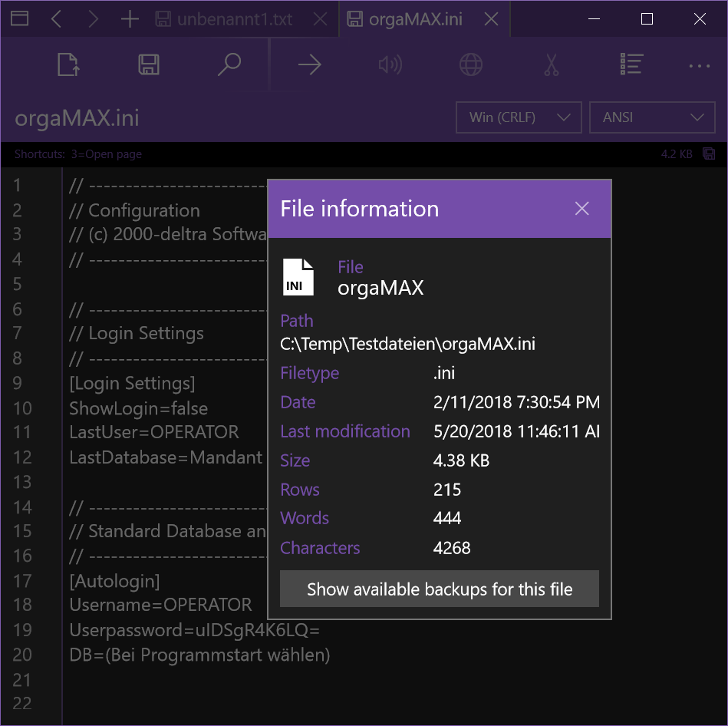Click line number 13 in gutter

(22, 482)
